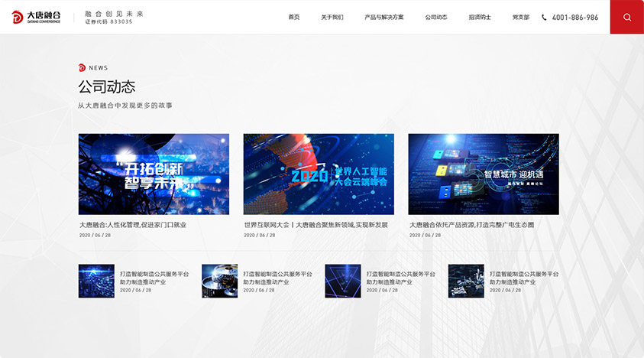644x358 pixels.
Task: Open the metal gears thumbnail
Action: 220,281
